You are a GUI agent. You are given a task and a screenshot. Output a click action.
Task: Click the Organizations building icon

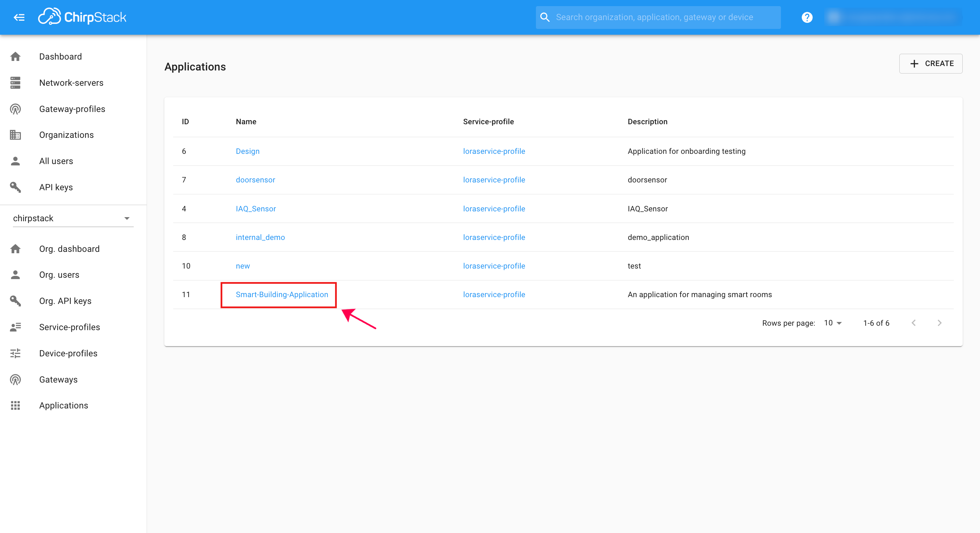click(x=15, y=135)
